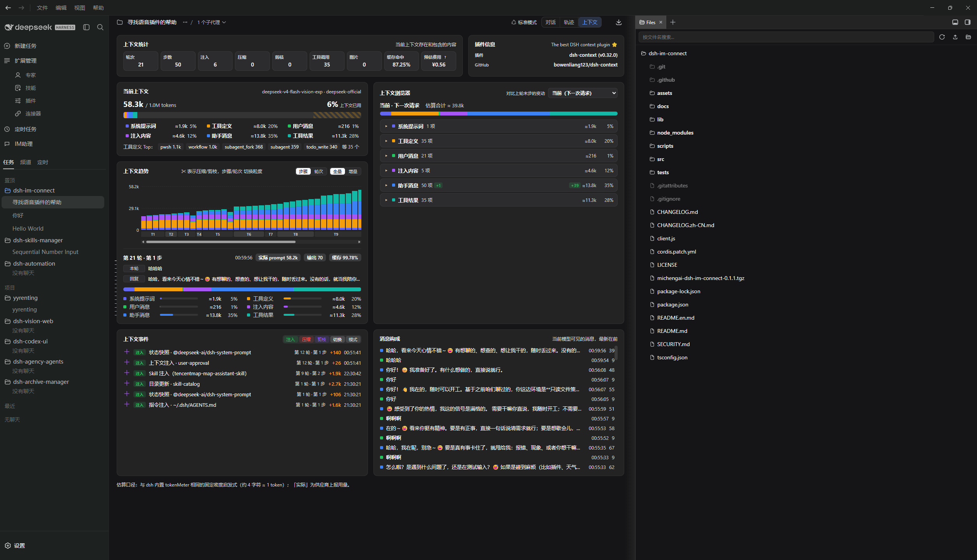The image size is (977, 560).
Task: Switch to the 轨迹 tab
Action: pyautogui.click(x=569, y=22)
